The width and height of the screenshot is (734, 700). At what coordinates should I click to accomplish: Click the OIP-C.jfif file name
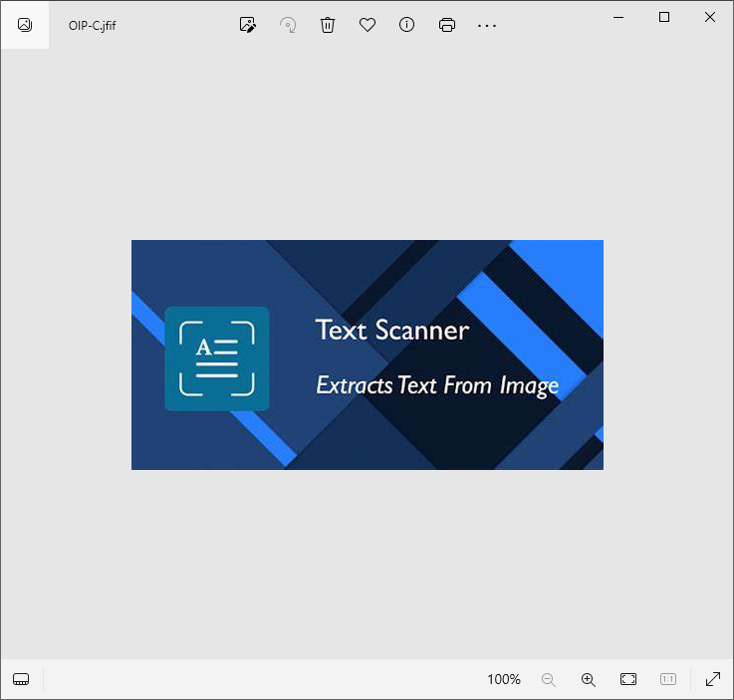tap(93, 25)
